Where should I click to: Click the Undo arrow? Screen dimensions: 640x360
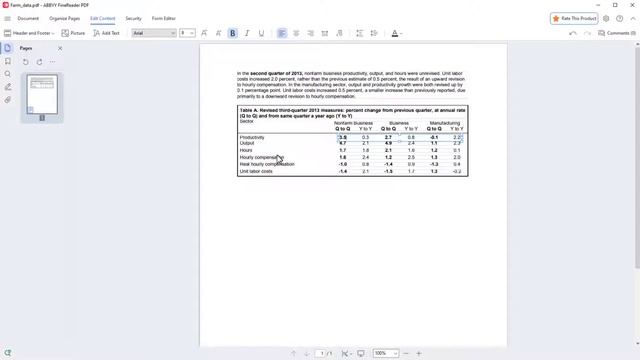tap(573, 33)
